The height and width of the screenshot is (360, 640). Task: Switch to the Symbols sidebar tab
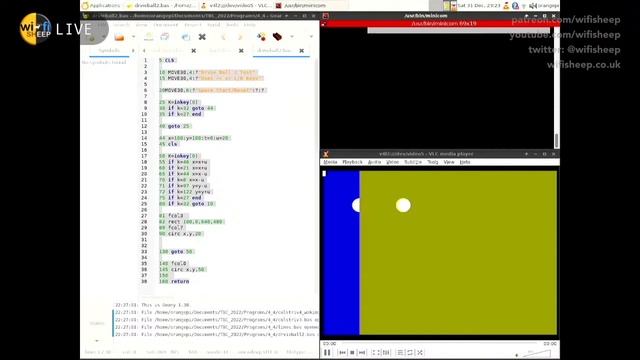[109, 51]
